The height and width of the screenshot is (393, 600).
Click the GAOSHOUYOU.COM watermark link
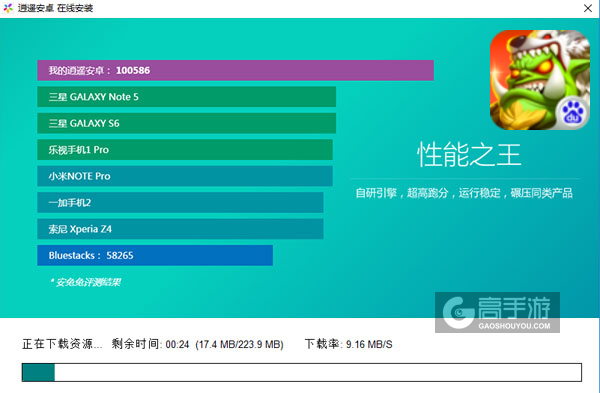click(x=514, y=326)
